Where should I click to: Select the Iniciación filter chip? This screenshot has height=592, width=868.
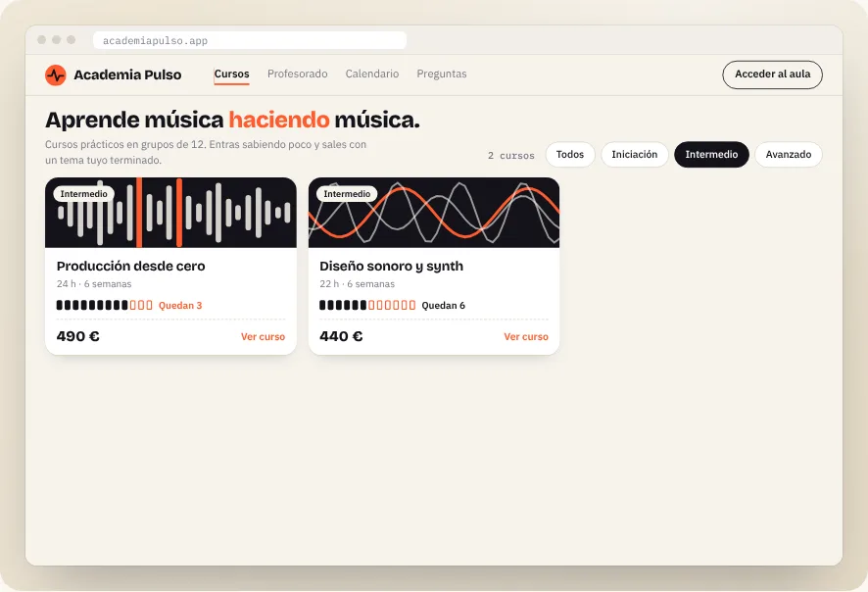635,155
